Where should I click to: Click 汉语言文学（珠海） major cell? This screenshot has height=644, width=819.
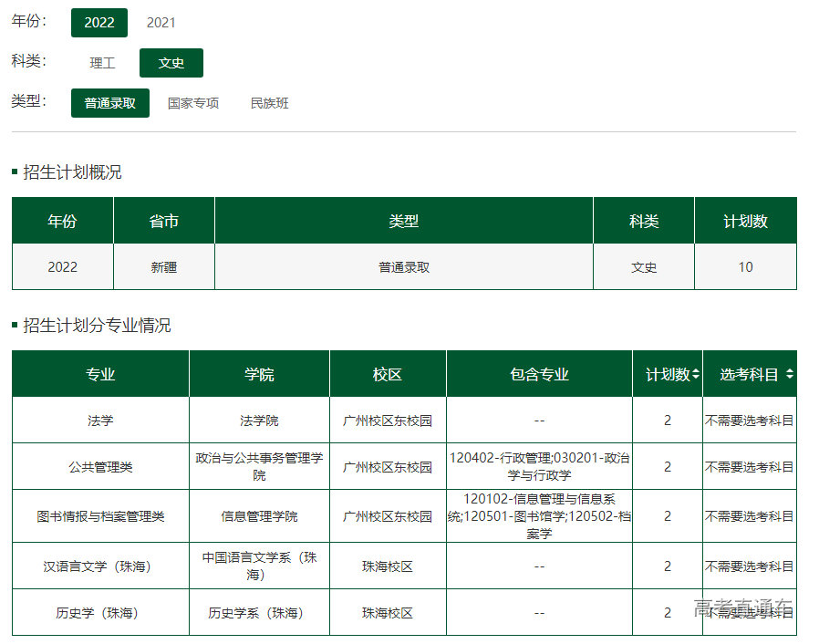[100, 566]
